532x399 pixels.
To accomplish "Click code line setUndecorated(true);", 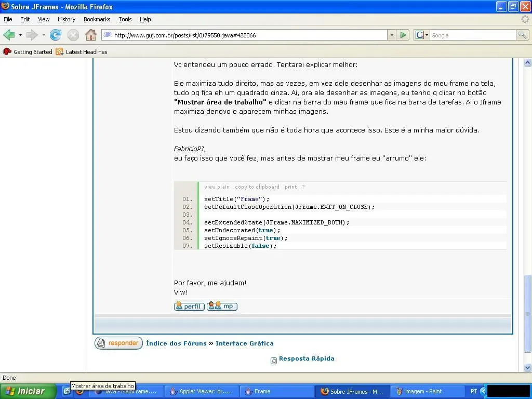I will [x=242, y=230].
